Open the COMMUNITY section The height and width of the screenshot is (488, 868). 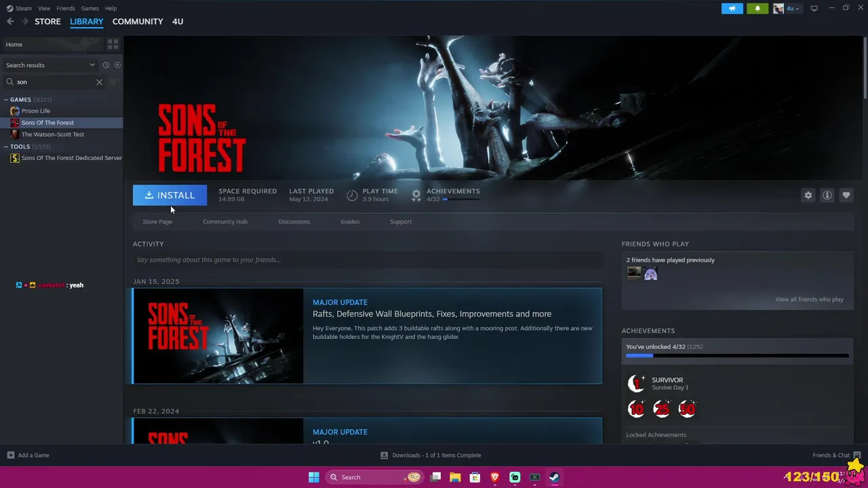(138, 22)
